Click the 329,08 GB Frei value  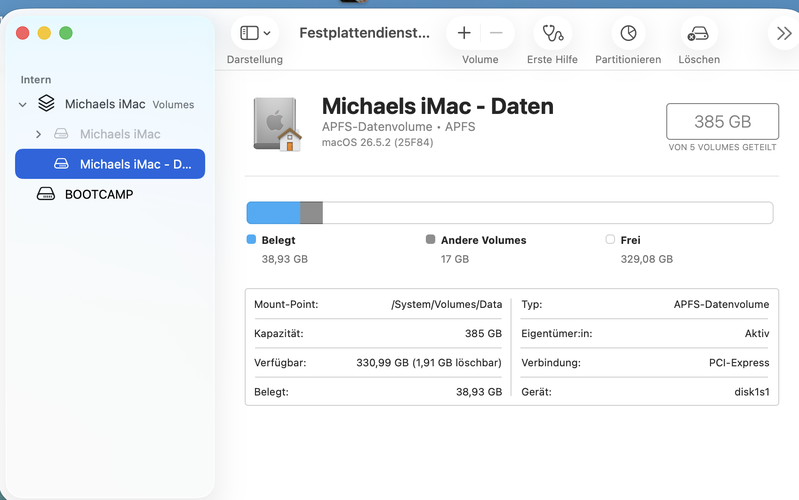pyautogui.click(x=647, y=259)
